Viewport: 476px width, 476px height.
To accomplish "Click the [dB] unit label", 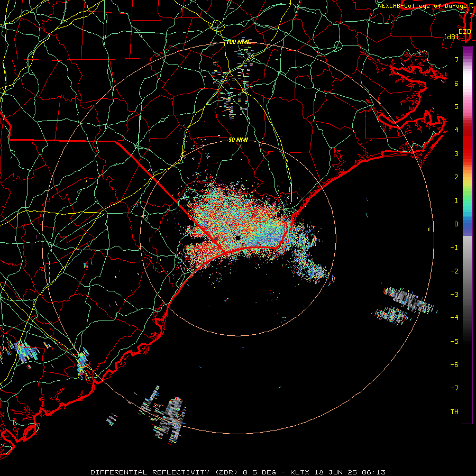I will coord(451,36).
